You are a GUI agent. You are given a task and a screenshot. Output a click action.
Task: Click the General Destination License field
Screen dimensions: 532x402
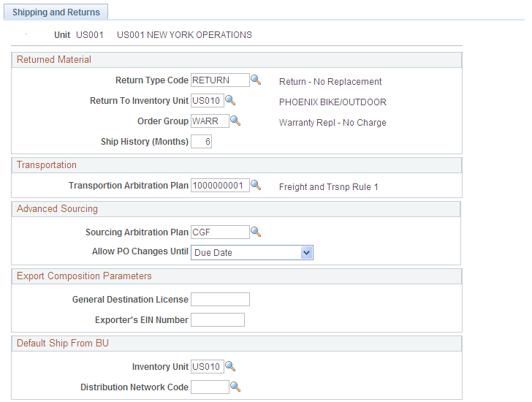[220, 299]
